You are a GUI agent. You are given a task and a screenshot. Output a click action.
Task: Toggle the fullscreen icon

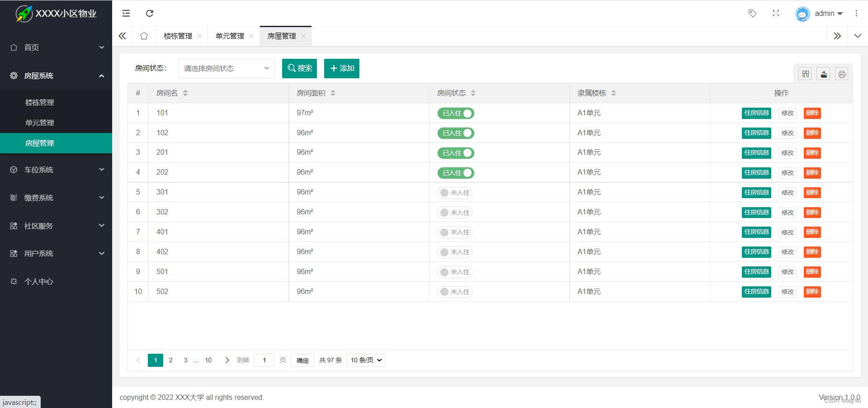click(776, 13)
